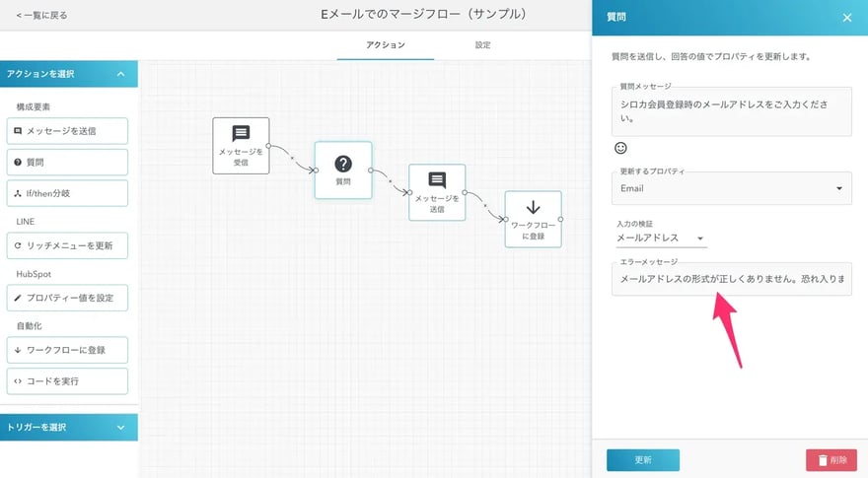Image resolution: width=868 pixels, height=478 pixels.
Task: Select the メッセージを受信 node on canvas
Action: click(241, 145)
